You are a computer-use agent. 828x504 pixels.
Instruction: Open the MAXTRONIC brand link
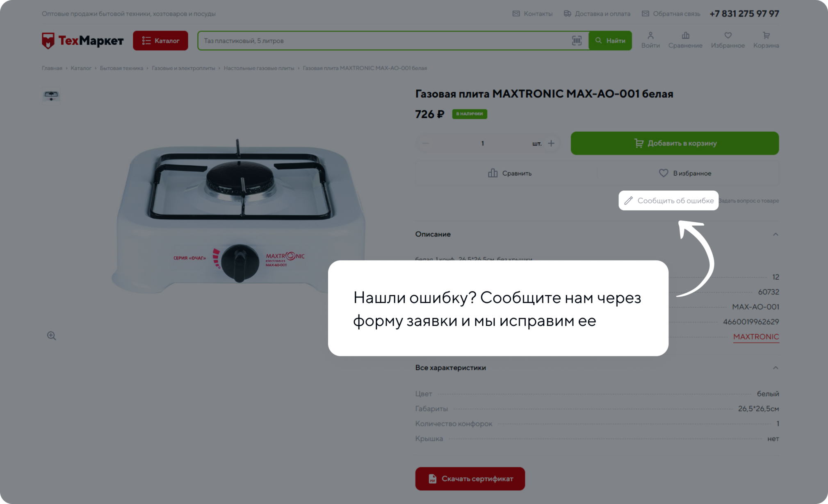756,337
